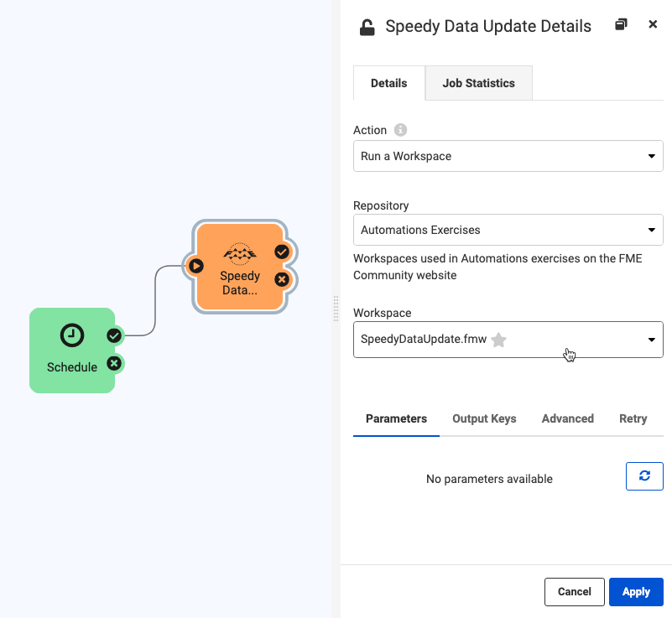Viewport: 672px width, 618px height.
Task: Switch to the Job Statistics tab
Action: coord(478,83)
